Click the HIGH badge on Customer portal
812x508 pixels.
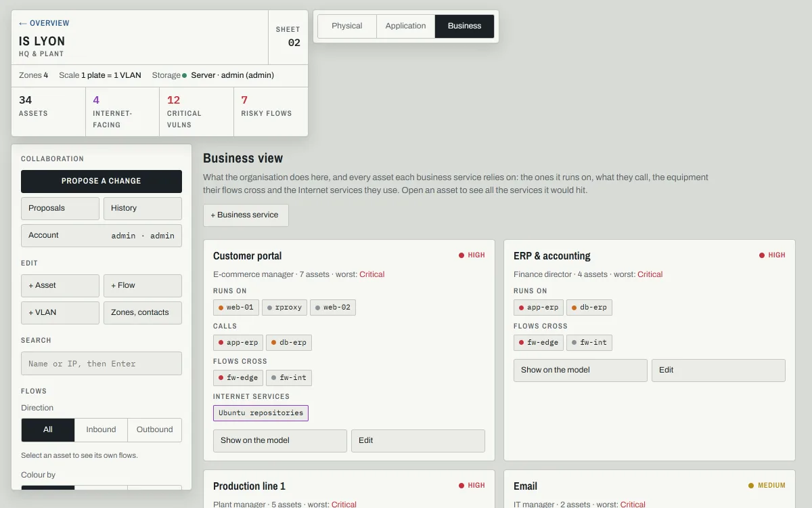point(472,255)
